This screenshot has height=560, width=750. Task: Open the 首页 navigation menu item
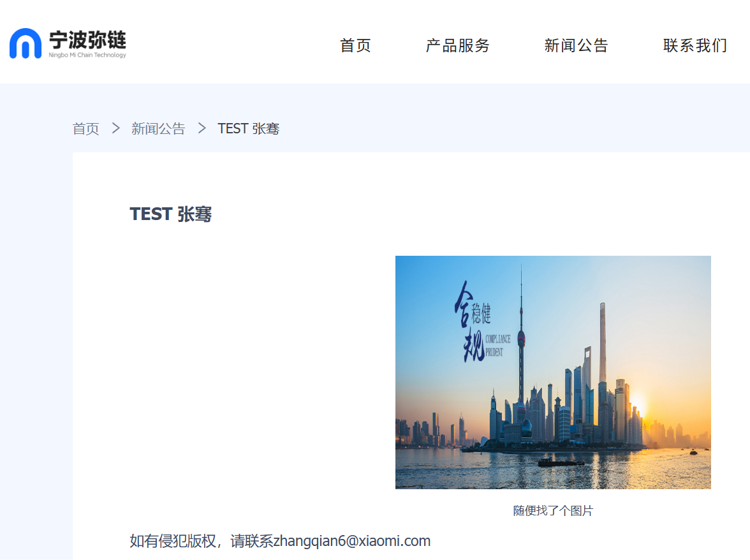click(355, 45)
